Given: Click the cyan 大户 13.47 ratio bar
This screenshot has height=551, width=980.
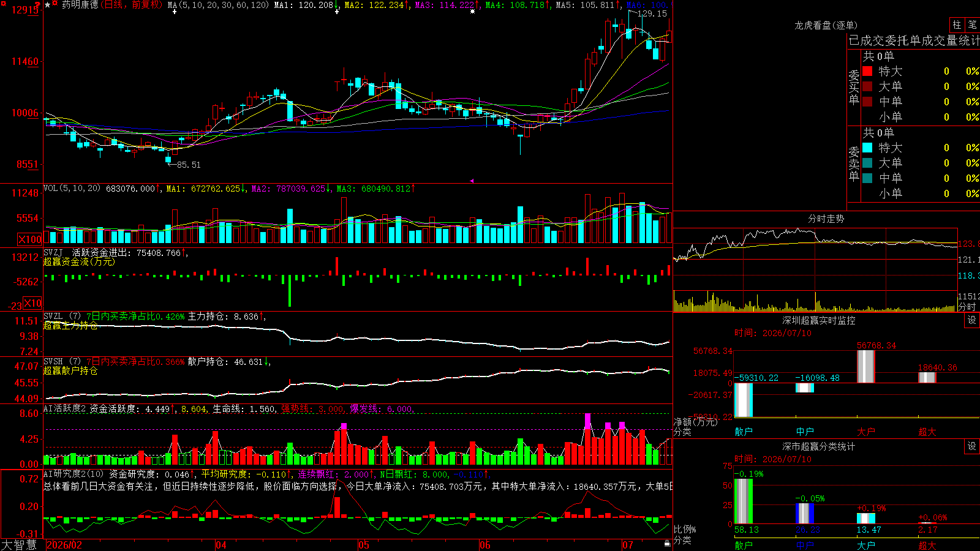Looking at the screenshot, I should click(866, 519).
